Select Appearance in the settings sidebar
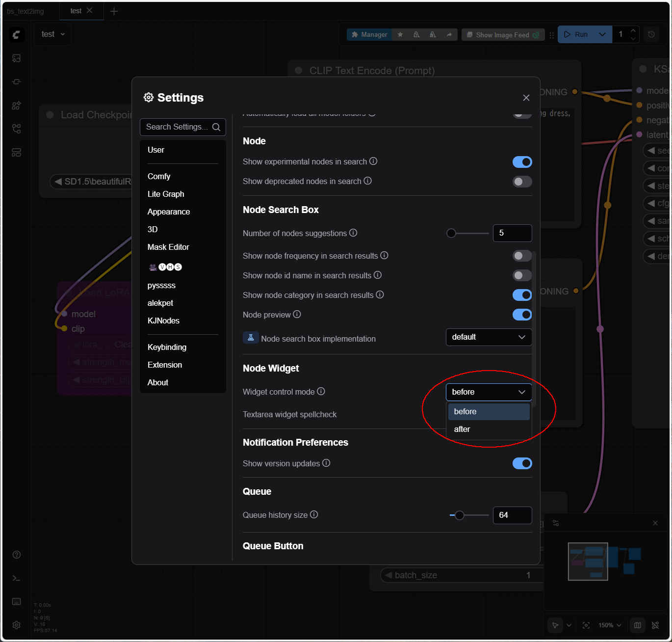This screenshot has height=642, width=672. (x=168, y=212)
